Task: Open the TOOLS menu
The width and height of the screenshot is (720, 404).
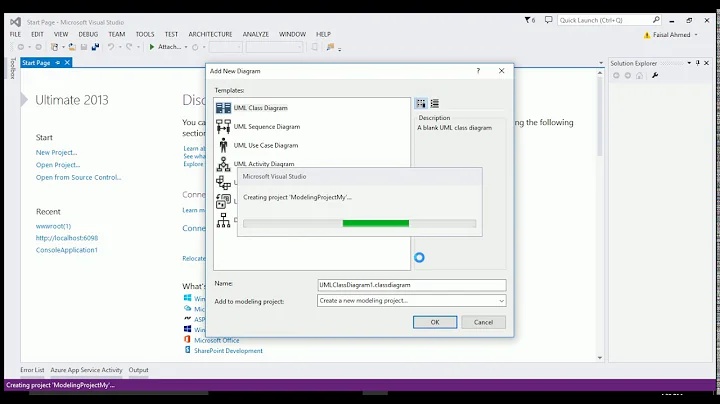Action: coord(145,34)
